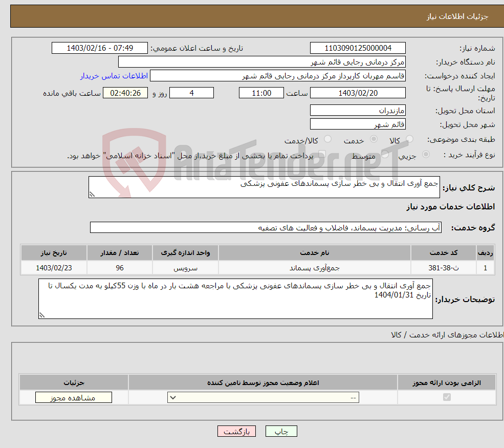Click the الزامی بودن ارائه مجوز header
The image size is (504, 448).
(x=447, y=382)
